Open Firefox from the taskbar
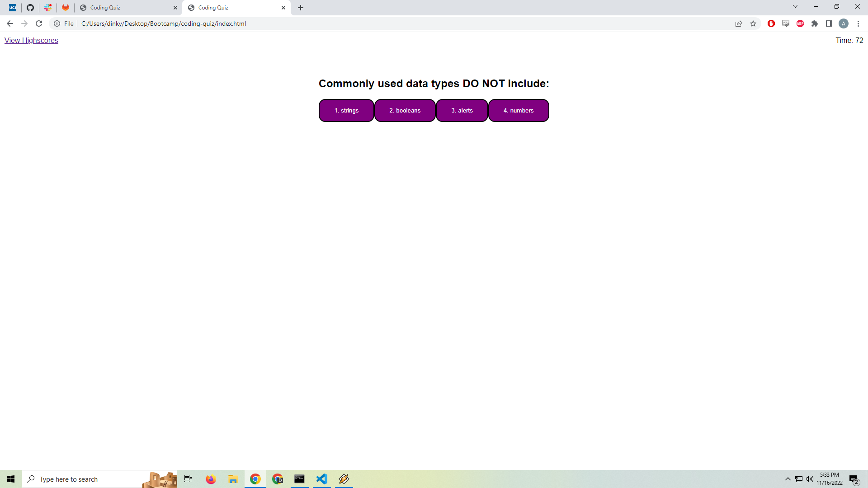The height and width of the screenshot is (488, 868). [x=211, y=479]
